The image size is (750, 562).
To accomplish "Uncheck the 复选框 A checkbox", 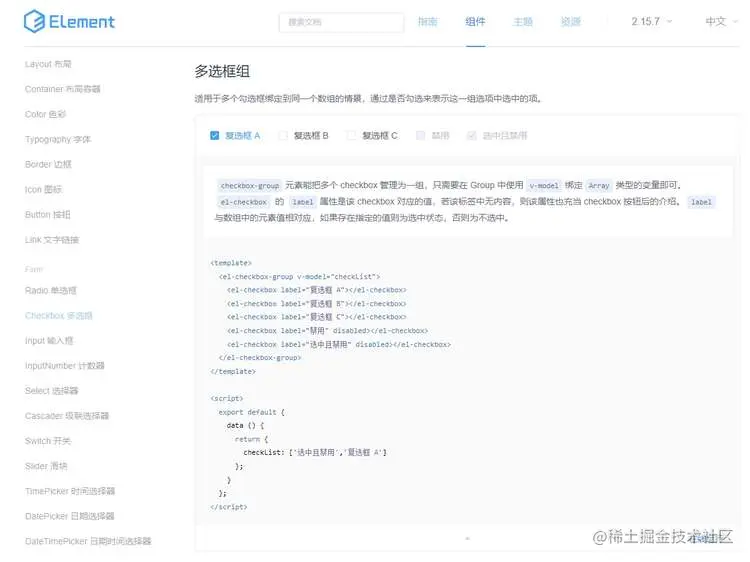I will (215, 135).
